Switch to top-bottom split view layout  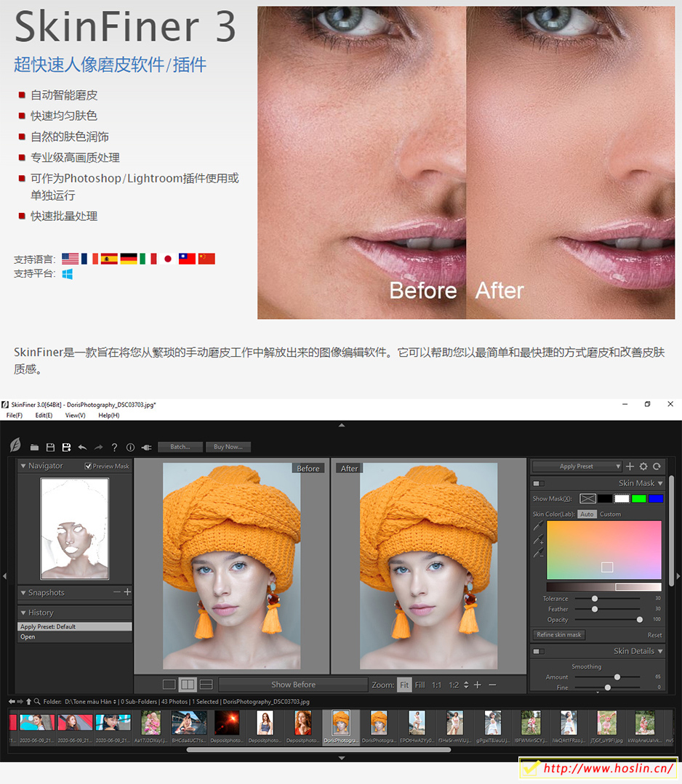(x=206, y=684)
